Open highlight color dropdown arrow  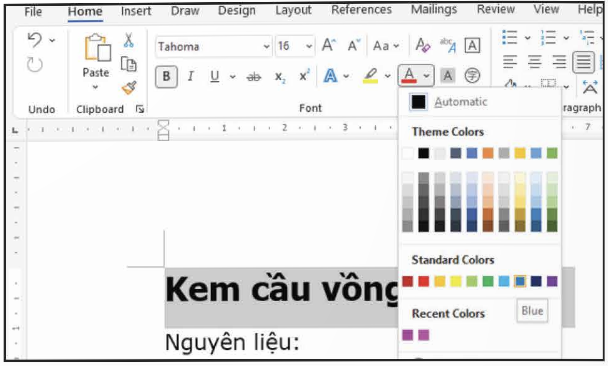coord(387,76)
